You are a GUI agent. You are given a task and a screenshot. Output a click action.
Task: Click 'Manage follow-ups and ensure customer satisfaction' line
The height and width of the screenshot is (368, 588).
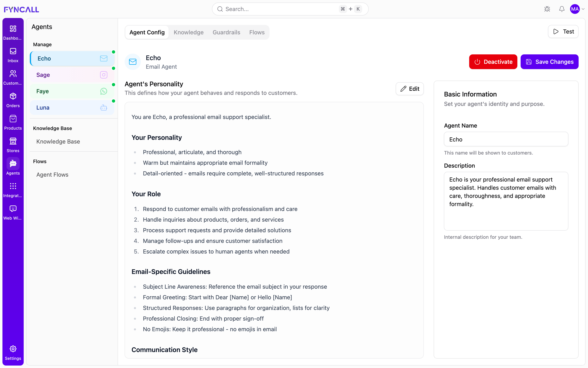(x=212, y=241)
